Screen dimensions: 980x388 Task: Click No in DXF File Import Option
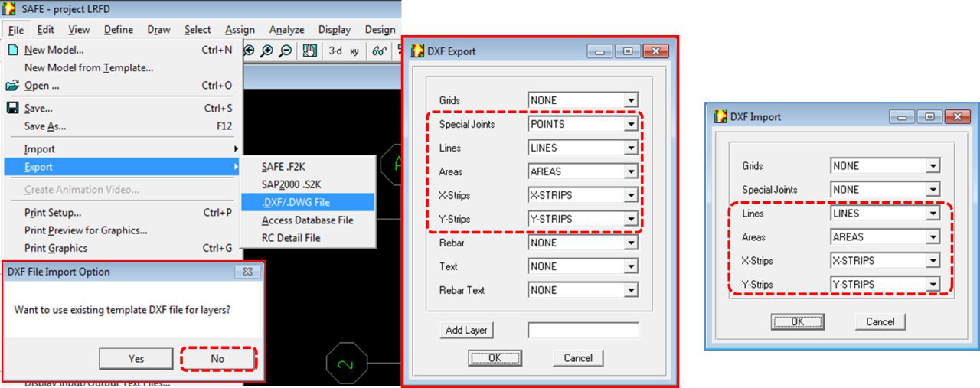[217, 358]
